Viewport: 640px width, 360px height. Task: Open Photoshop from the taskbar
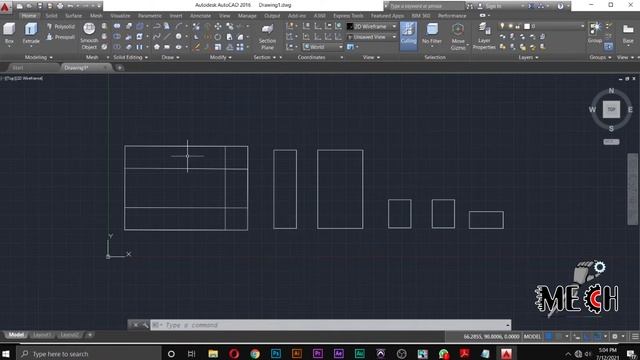(276, 353)
